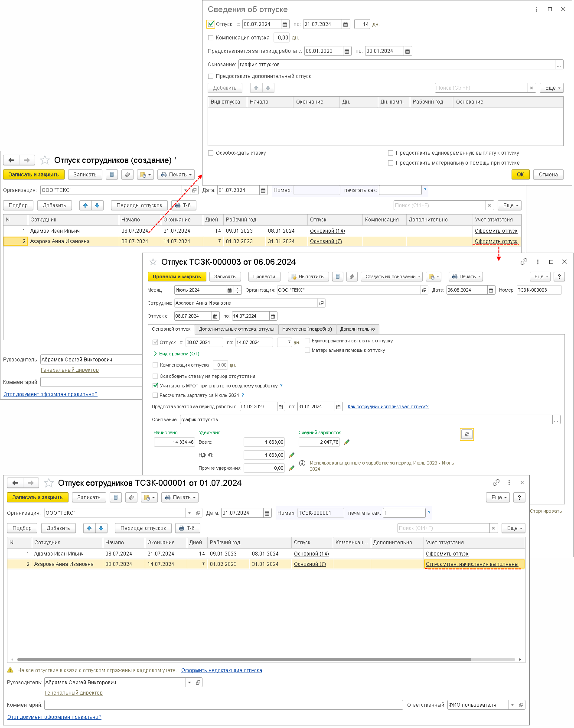Switch to Начислено (подробно) tab
Screen dimensions: 574x728
[x=307, y=329]
